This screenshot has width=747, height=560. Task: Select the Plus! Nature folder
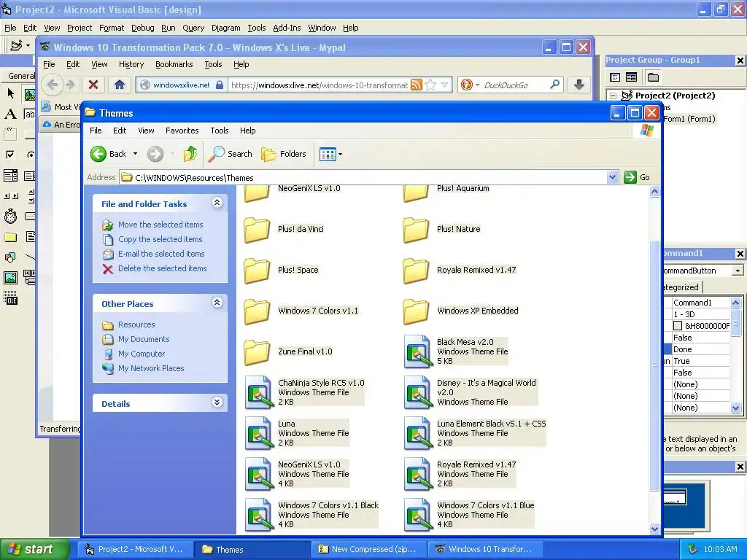(x=441, y=229)
